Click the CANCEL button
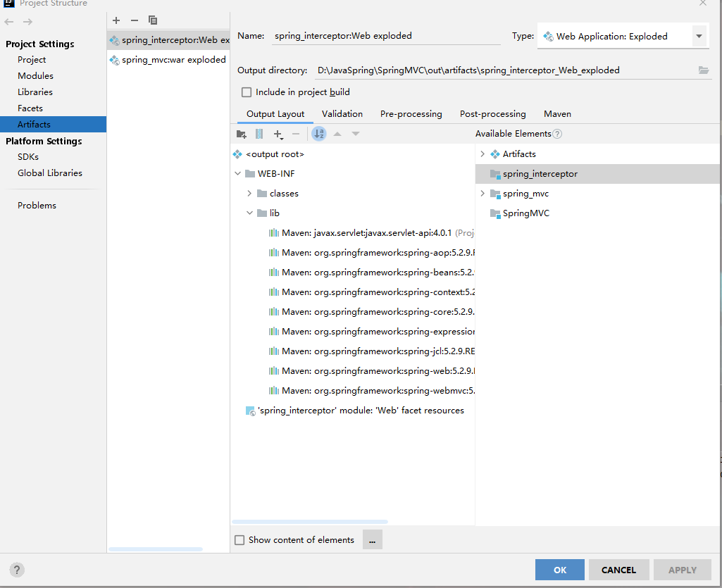722x588 pixels. (618, 570)
